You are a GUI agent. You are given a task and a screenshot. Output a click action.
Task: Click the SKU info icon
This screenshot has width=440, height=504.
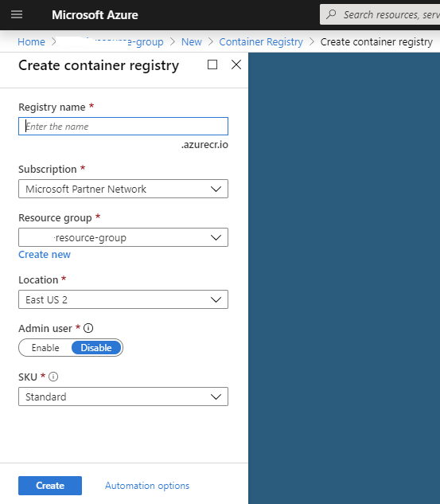(53, 377)
